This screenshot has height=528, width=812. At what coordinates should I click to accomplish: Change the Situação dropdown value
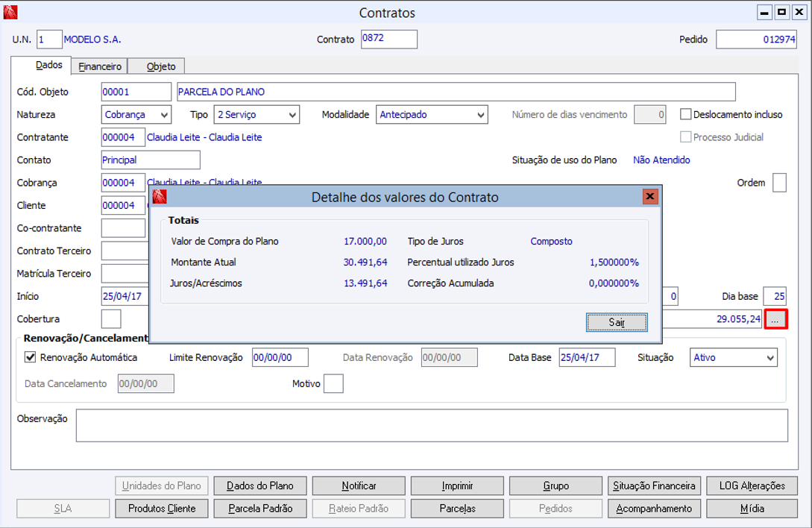coord(734,358)
